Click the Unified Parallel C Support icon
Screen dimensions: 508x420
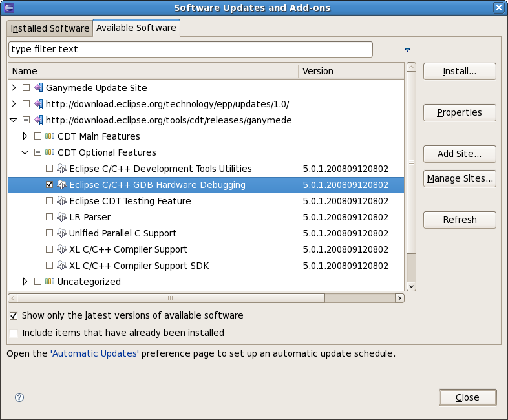[x=61, y=233]
